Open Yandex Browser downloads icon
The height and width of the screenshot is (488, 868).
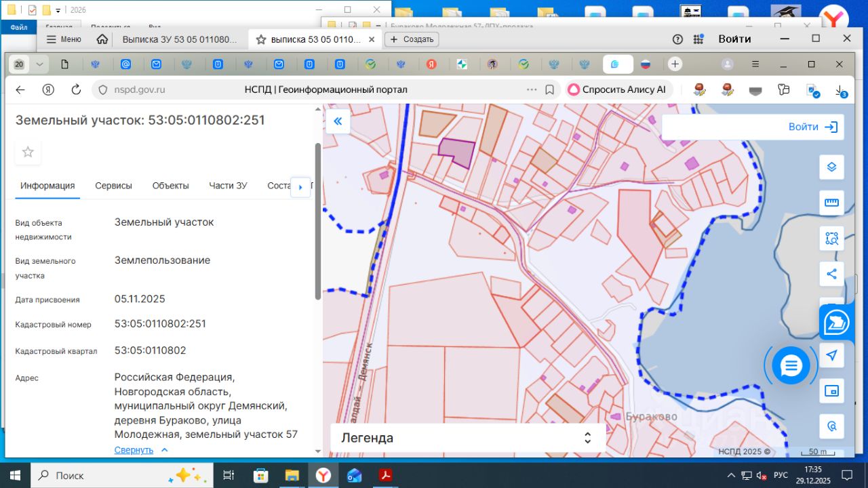(840, 89)
